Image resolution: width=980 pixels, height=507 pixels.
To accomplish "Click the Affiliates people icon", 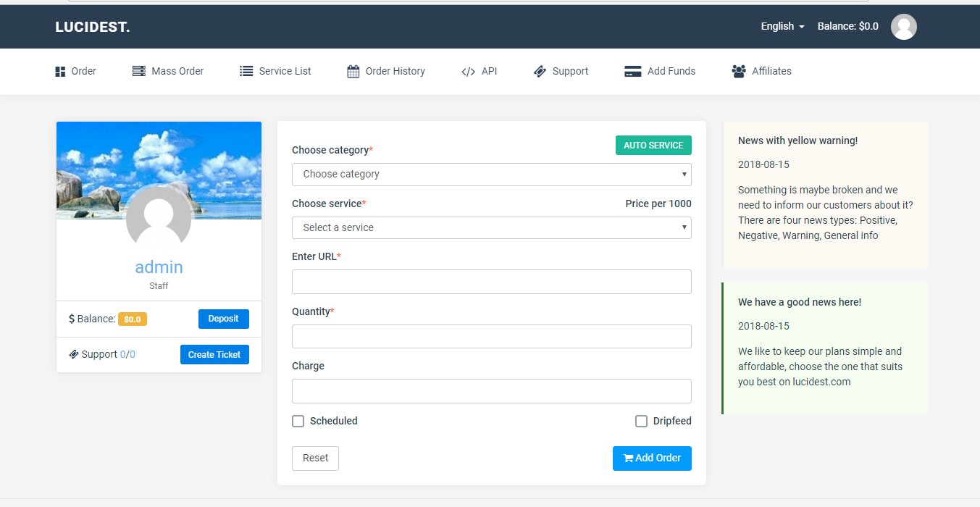I will point(738,71).
